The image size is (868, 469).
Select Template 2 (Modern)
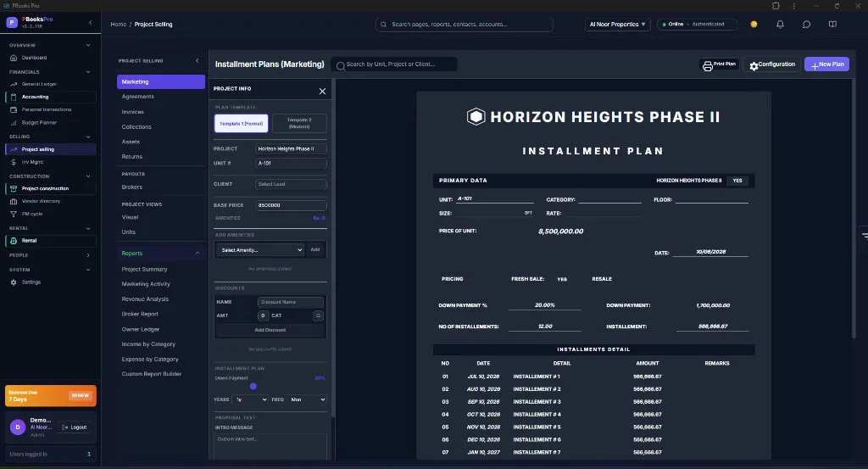tap(299, 124)
